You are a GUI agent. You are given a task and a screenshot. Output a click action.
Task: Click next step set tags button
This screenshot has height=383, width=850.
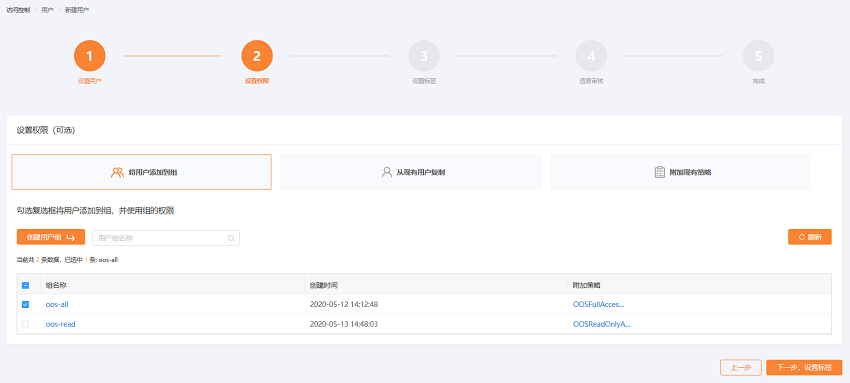[804, 367]
